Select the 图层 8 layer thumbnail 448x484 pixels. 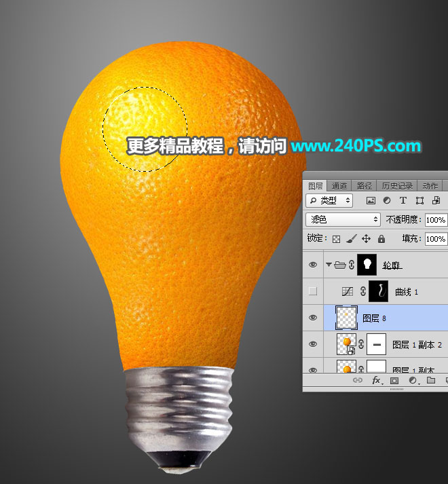coord(346,318)
